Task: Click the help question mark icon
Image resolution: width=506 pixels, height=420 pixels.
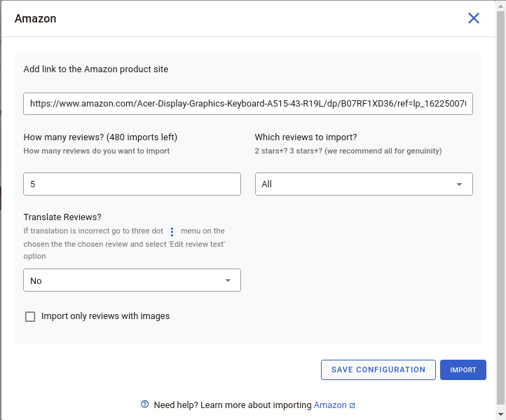Action: point(145,404)
